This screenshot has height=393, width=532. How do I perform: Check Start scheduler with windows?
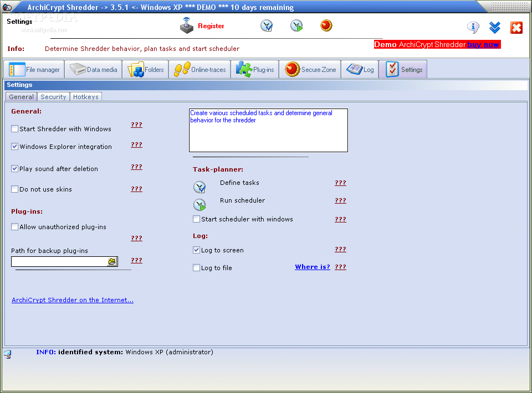(x=196, y=219)
